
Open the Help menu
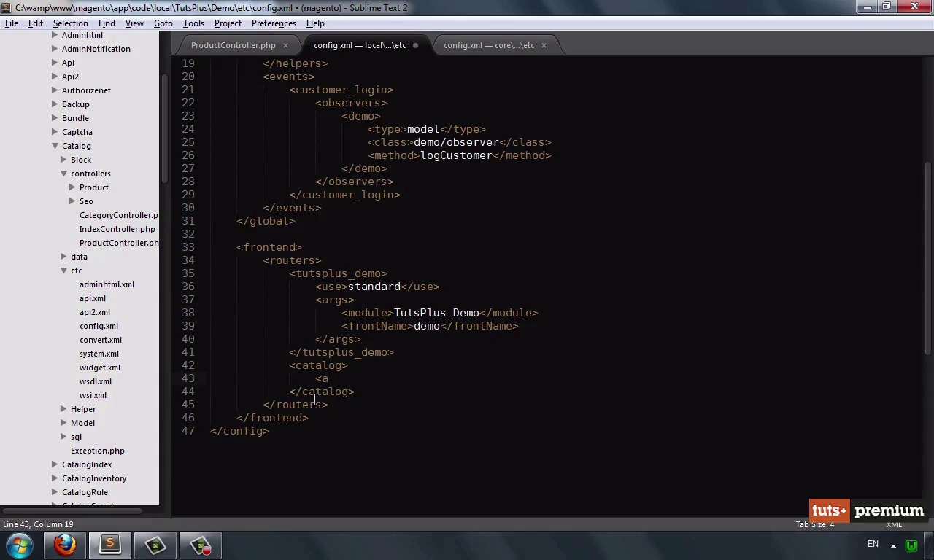[x=315, y=23]
